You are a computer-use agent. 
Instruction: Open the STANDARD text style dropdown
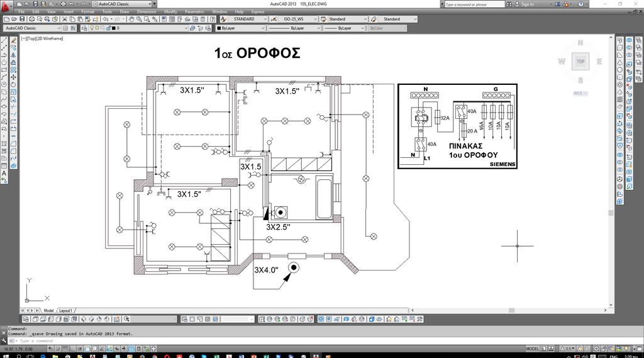pos(247,19)
